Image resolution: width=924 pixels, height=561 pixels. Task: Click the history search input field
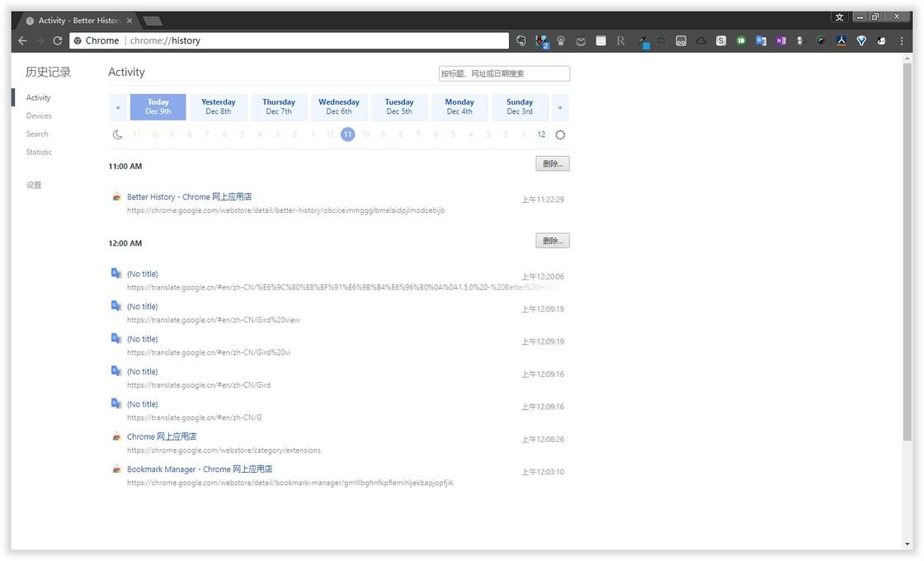[x=504, y=73]
